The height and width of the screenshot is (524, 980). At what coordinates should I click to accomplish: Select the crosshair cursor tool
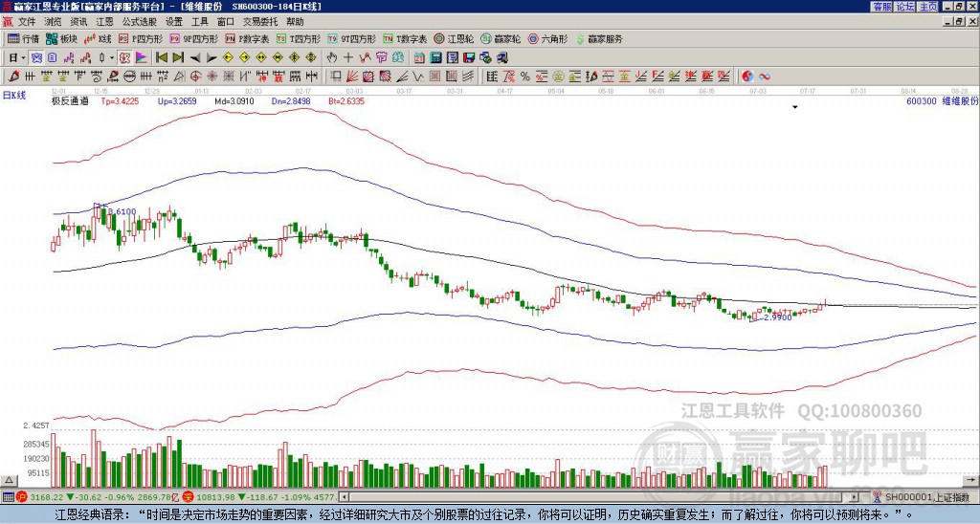pyautogui.click(x=348, y=58)
